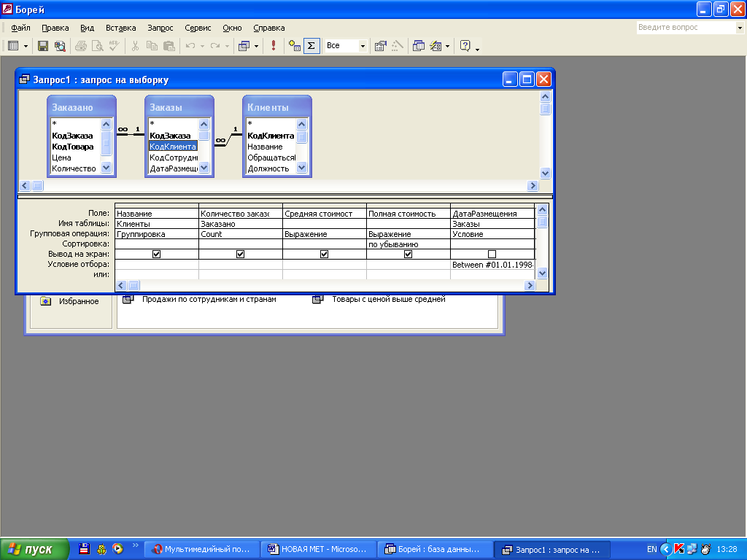Click the Show Table icon

[295, 46]
